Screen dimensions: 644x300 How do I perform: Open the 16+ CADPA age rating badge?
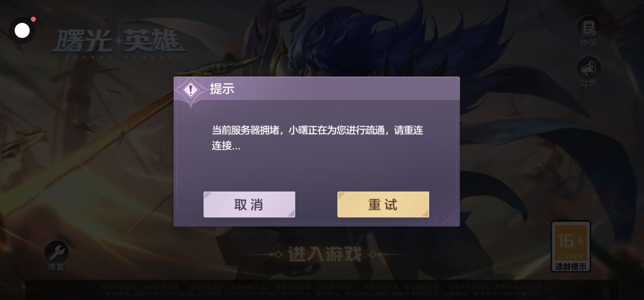point(571,242)
